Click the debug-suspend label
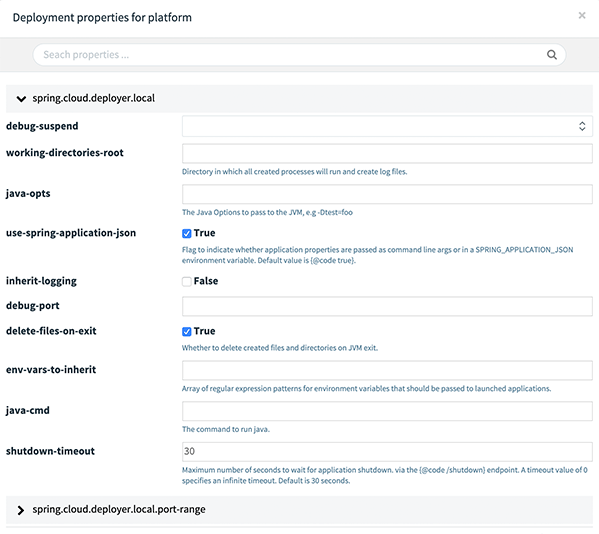 42,126
